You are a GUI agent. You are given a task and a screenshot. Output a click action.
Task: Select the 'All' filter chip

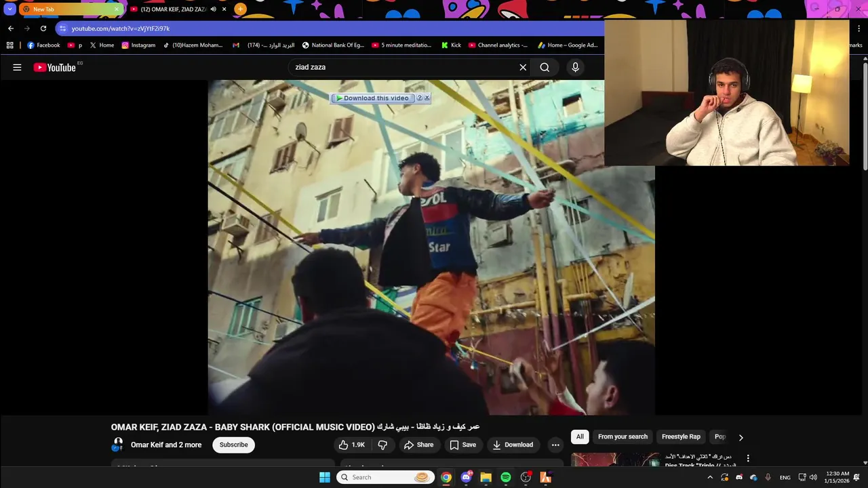[580, 436]
